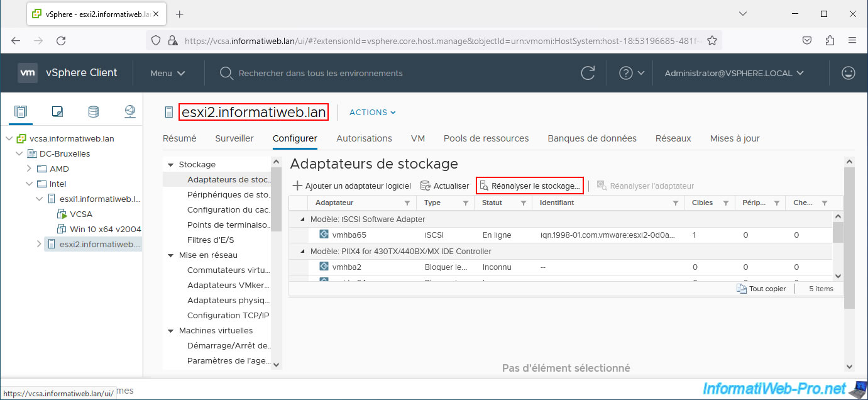The height and width of the screenshot is (400, 868).
Task: Switch to the VM tab
Action: click(418, 138)
